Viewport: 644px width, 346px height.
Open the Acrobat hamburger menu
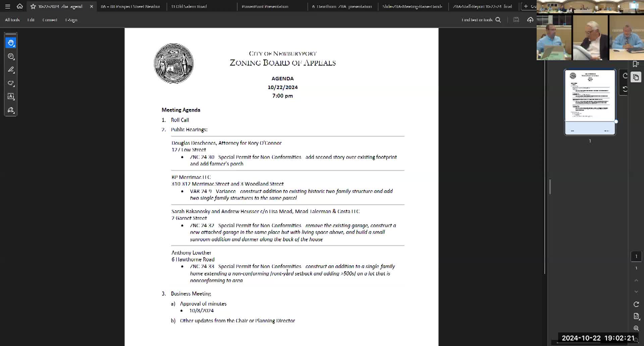click(8, 6)
